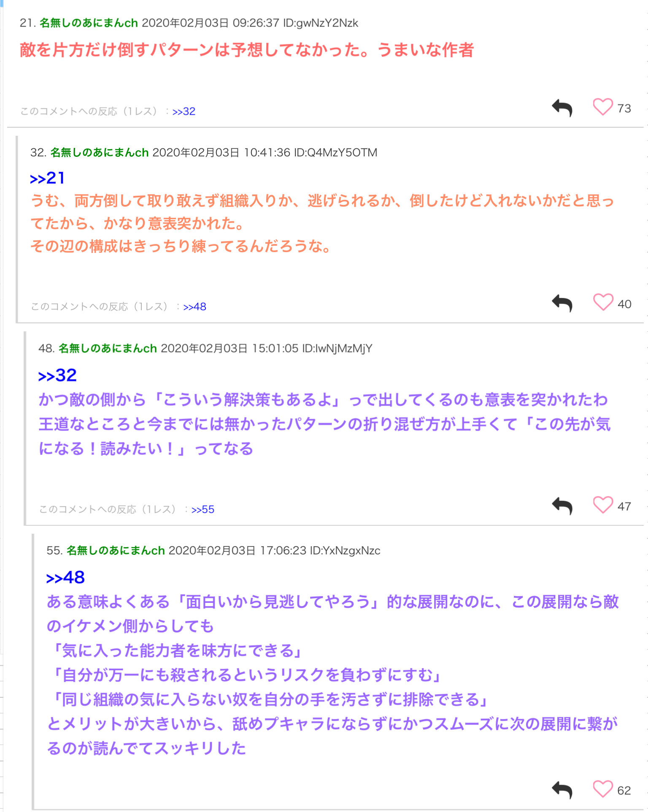This screenshot has width=648, height=812.
Task: Click the timestamp 15:01:05 on comment 48
Action: pos(275,348)
